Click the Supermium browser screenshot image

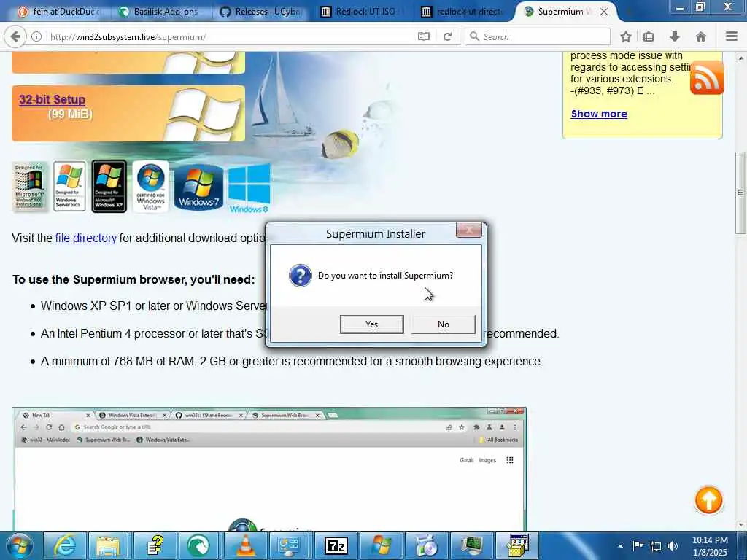269,469
